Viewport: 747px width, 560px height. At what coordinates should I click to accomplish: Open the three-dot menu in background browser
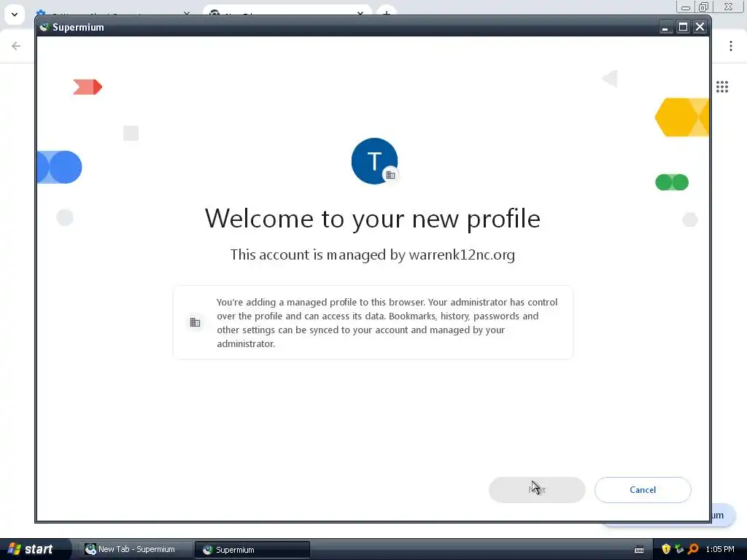click(731, 46)
